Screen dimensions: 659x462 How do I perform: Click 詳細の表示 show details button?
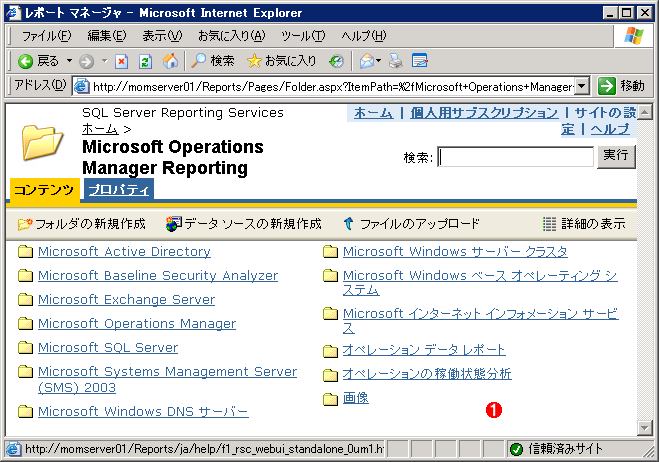584,224
